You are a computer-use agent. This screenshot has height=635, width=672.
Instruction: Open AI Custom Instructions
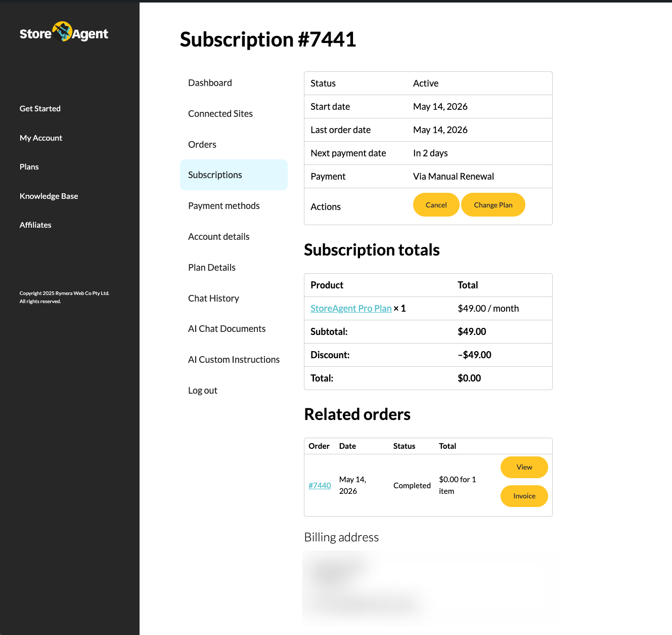(x=234, y=359)
